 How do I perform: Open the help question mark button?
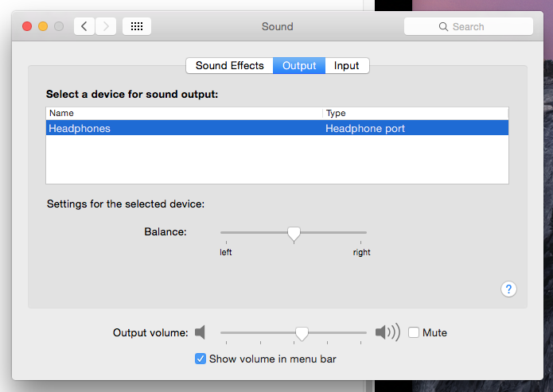(509, 289)
